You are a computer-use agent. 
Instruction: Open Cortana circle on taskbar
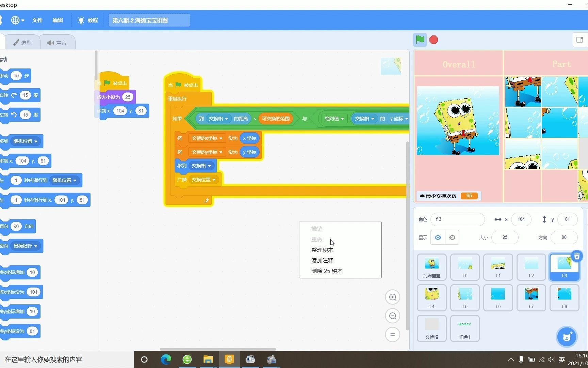pos(144,359)
